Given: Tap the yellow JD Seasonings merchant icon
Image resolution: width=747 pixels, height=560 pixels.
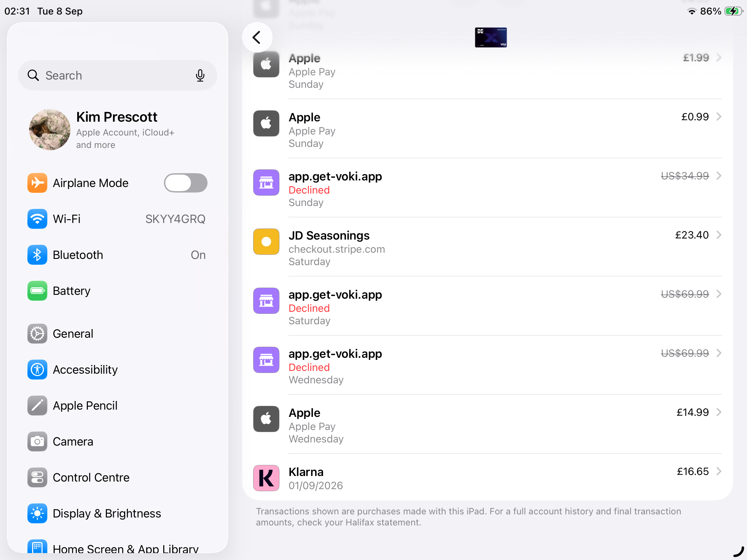Looking at the screenshot, I should point(266,242).
